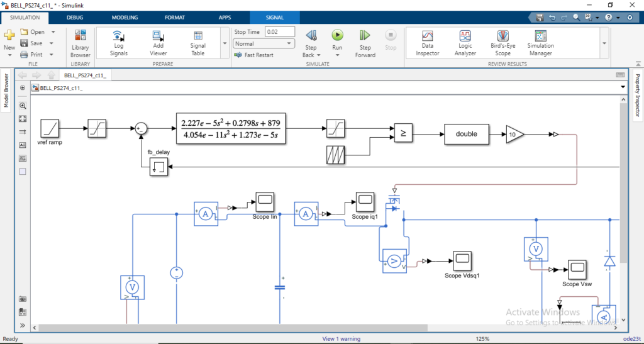This screenshot has width=644, height=344.
Task: Expand the Review Results gallery arrow
Action: (604, 43)
